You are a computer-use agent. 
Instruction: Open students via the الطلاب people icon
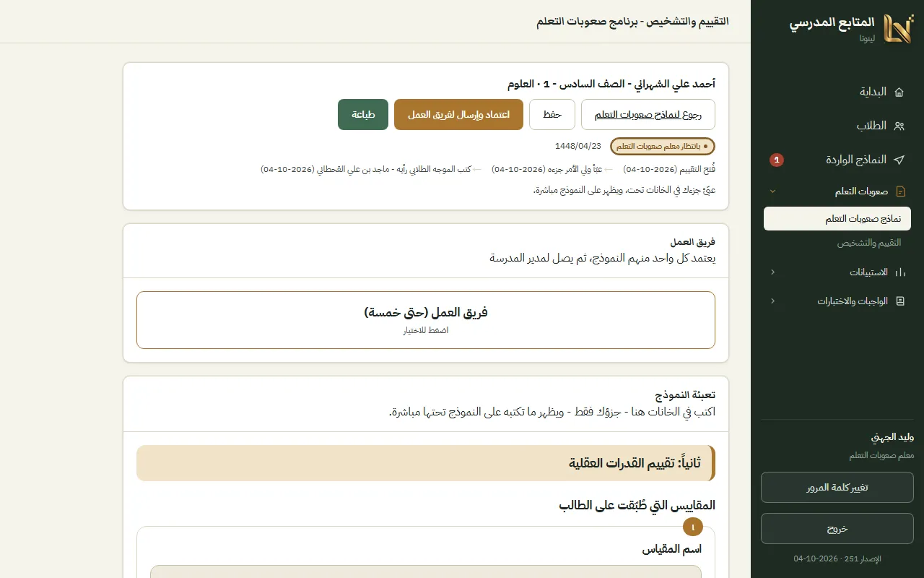tap(899, 126)
